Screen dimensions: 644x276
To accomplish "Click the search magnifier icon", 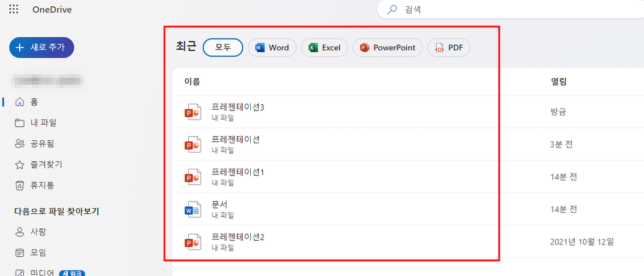I will click(x=392, y=9).
